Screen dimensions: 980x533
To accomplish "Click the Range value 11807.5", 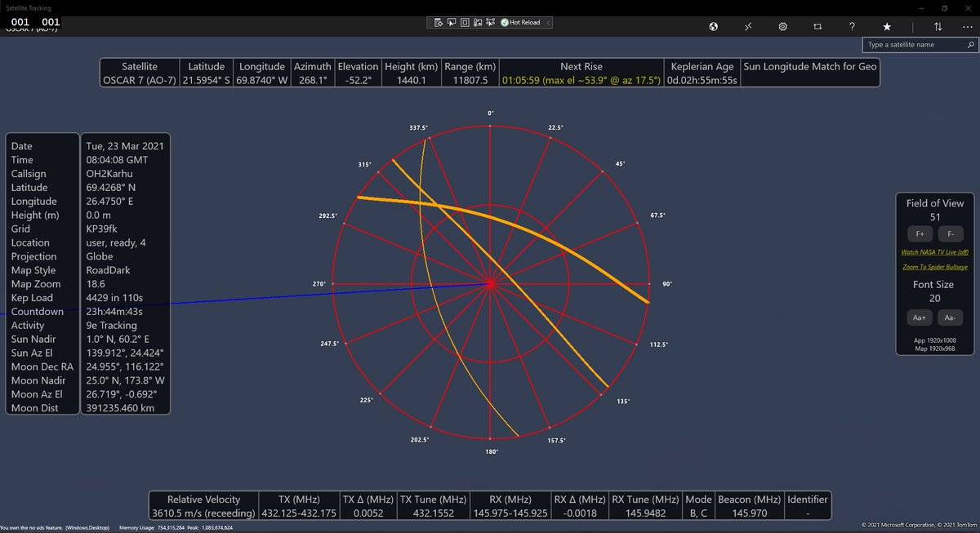I will (x=469, y=81).
